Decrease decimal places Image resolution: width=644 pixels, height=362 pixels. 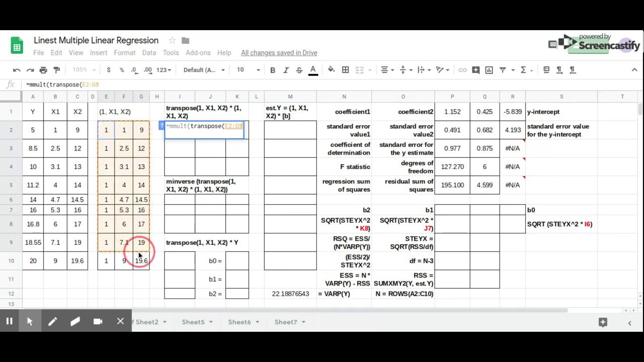click(x=134, y=70)
